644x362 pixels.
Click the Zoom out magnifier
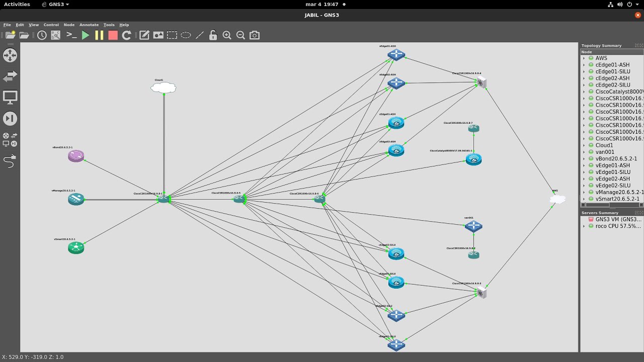pos(240,35)
